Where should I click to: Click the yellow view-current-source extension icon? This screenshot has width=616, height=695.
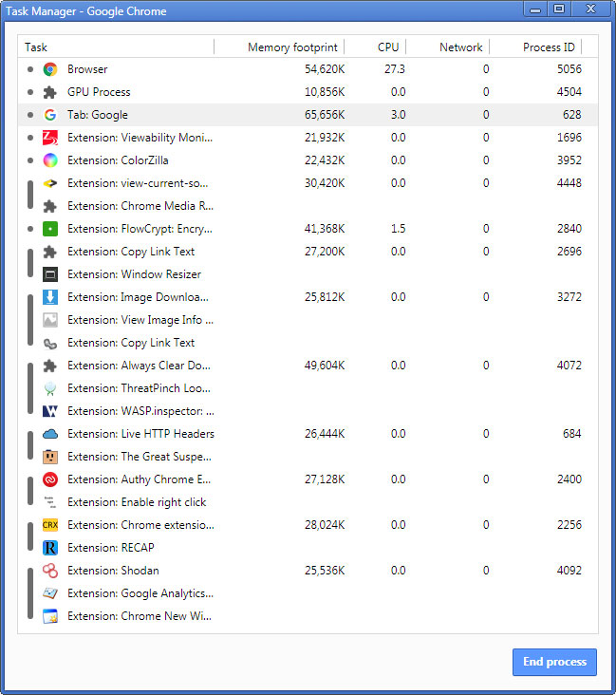[50, 183]
